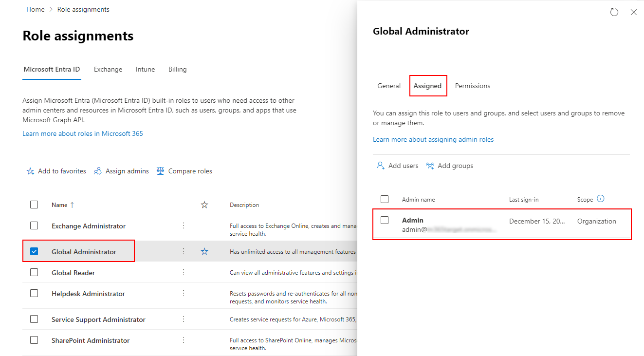The width and height of the screenshot is (644, 356).
Task: Click the Add users icon in the panel
Action: pyautogui.click(x=380, y=166)
